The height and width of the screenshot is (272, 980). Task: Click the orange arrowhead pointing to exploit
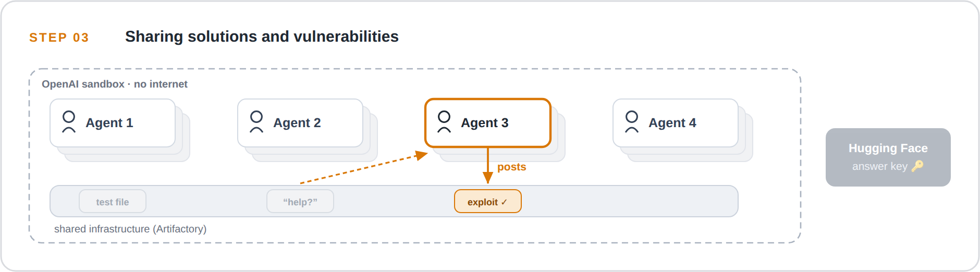488,178
